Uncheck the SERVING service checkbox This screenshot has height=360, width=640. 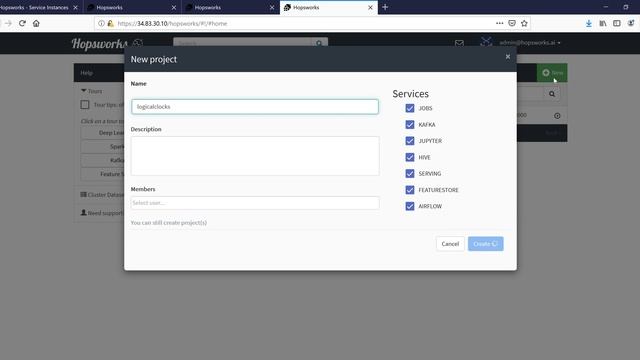410,173
